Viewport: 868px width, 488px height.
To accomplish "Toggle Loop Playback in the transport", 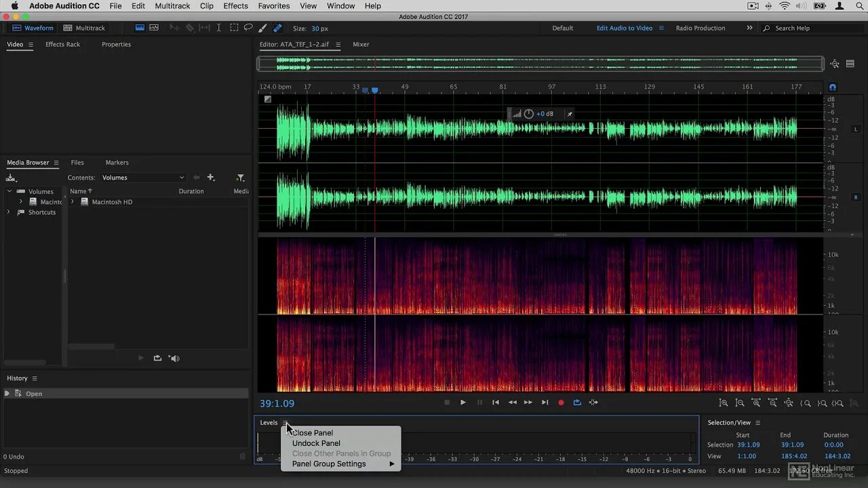I will tap(577, 403).
